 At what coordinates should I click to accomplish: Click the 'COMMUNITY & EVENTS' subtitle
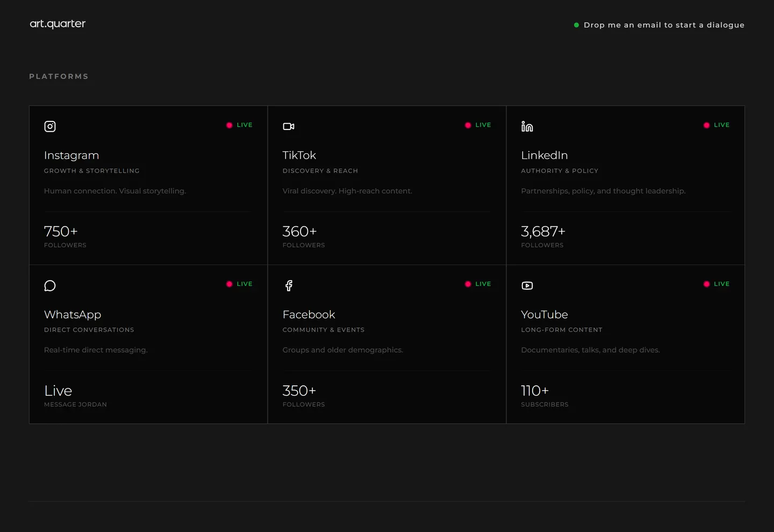(x=324, y=330)
